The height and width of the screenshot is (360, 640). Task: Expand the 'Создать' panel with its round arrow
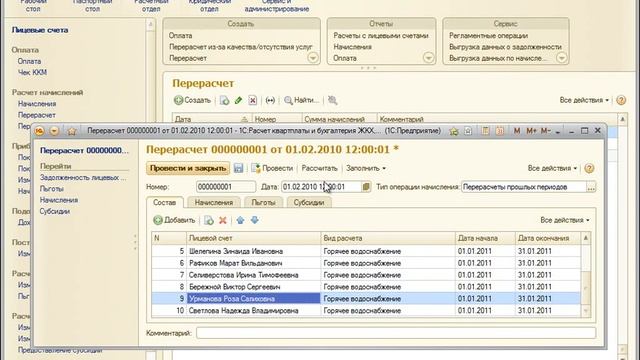313,58
